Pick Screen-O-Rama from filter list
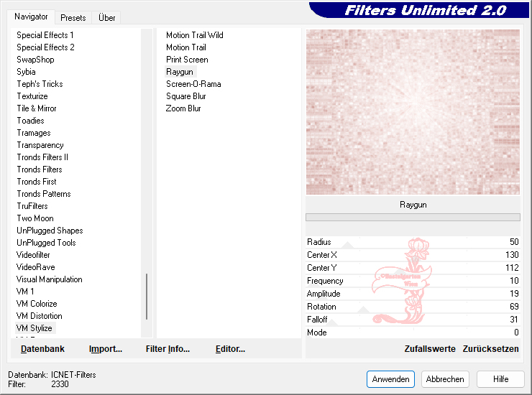Viewport: 532px width, 395px height. 193,84
